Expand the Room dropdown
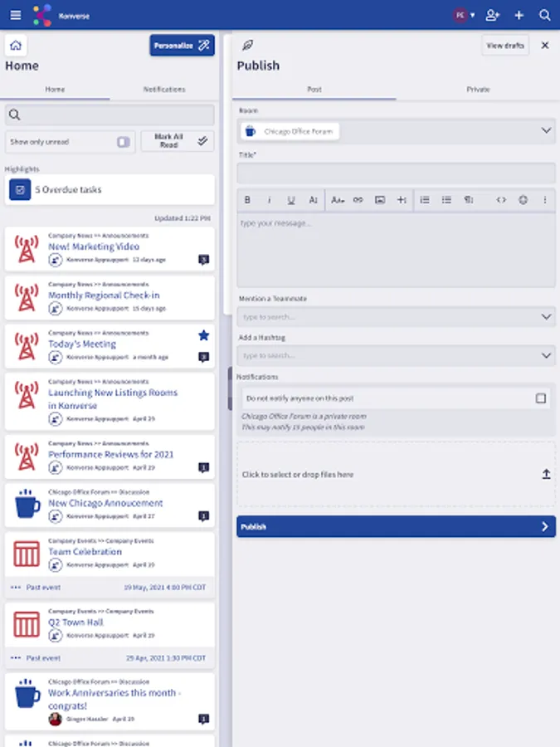The width and height of the screenshot is (560, 747). click(x=546, y=130)
